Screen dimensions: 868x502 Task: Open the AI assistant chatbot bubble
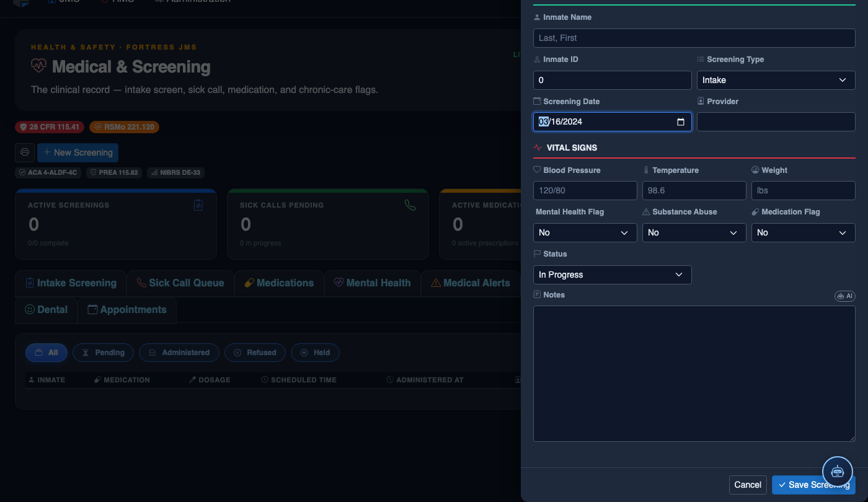(x=838, y=472)
